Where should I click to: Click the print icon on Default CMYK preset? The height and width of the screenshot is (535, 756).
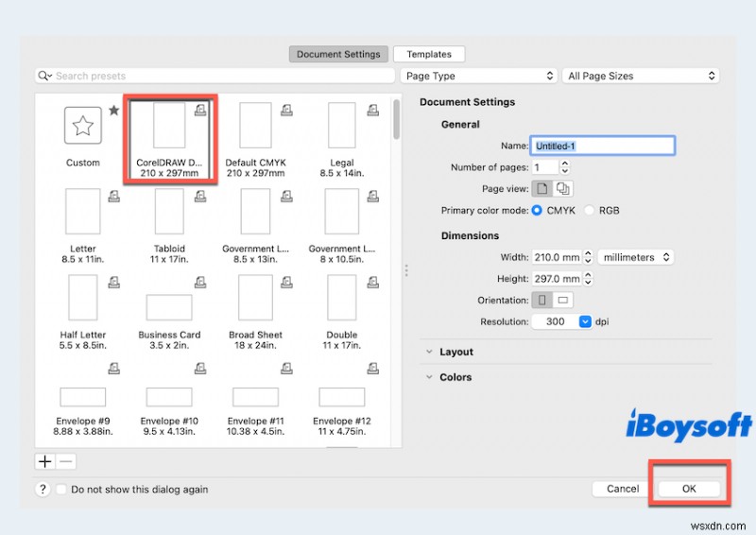coord(286,110)
